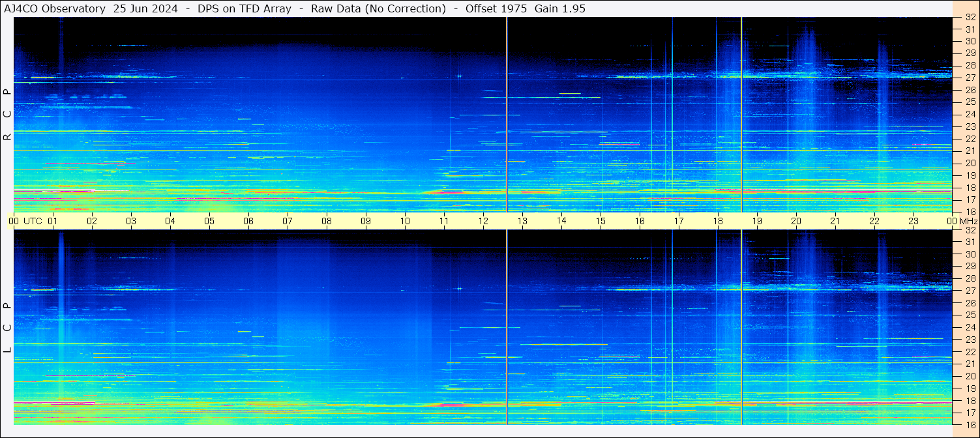The height and width of the screenshot is (438, 980).
Task: Click 20 MHz on upper RCP frequency scale
Action: (970, 163)
